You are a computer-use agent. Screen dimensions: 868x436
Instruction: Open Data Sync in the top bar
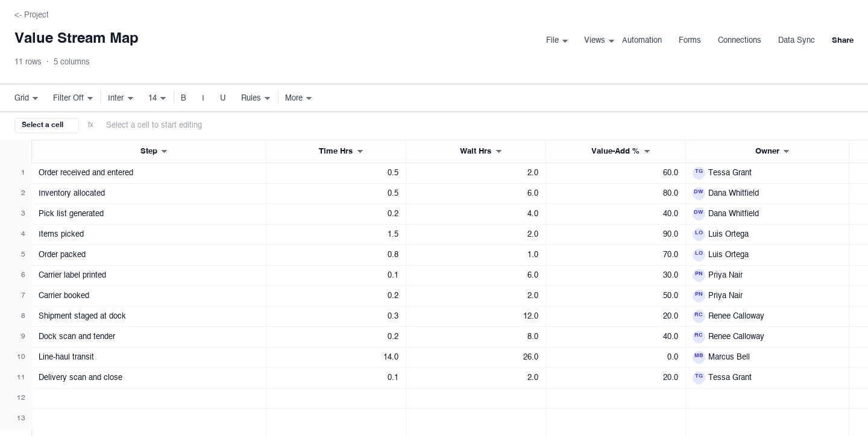point(796,40)
